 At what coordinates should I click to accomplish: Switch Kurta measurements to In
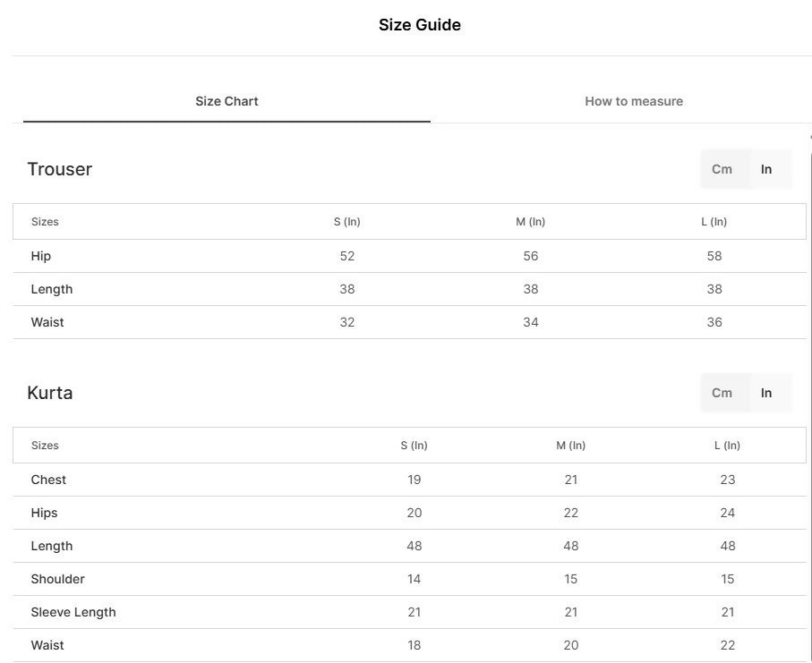pyautogui.click(x=766, y=393)
